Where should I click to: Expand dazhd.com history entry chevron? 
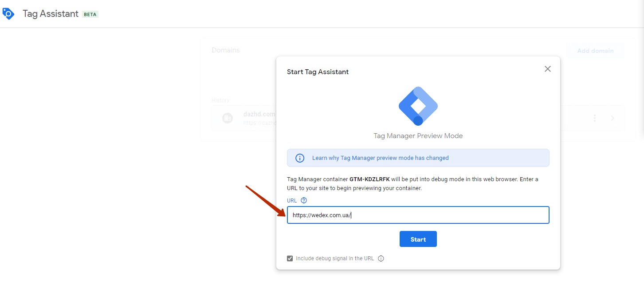(x=613, y=118)
